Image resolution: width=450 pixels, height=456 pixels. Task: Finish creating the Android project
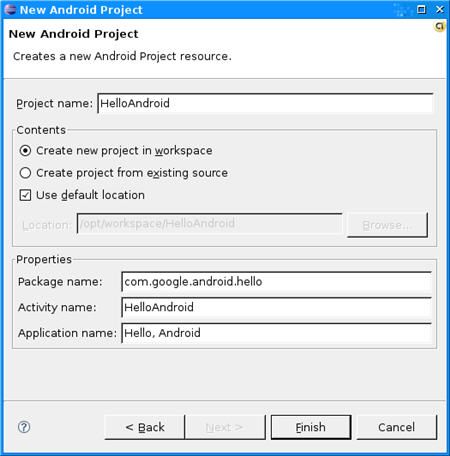pos(311,427)
